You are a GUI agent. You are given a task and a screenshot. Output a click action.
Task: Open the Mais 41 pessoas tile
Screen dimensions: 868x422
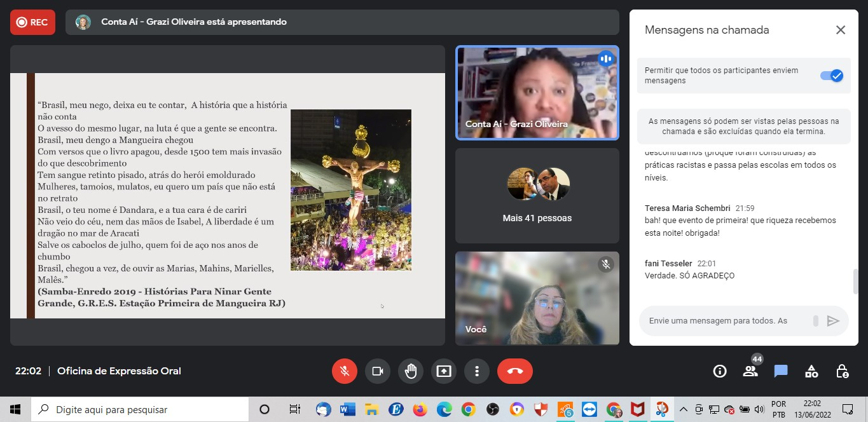tap(537, 196)
